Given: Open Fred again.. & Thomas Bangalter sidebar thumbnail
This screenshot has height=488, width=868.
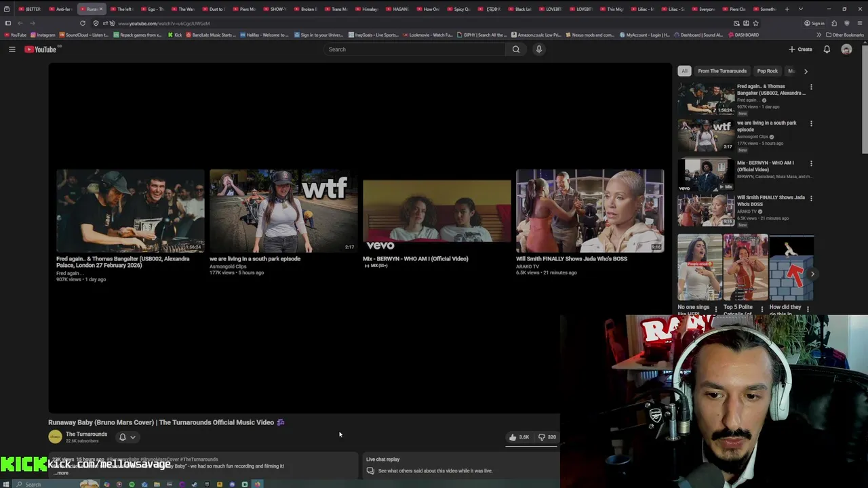Looking at the screenshot, I should click(x=706, y=100).
